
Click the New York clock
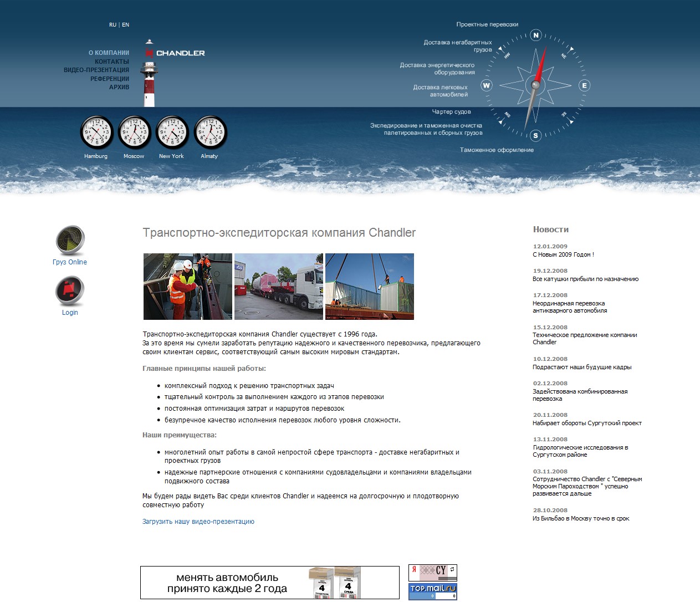(x=172, y=132)
